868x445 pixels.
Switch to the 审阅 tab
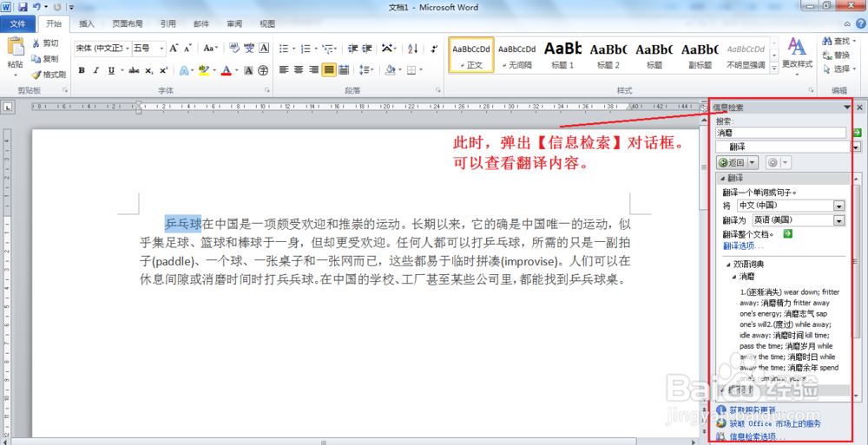pyautogui.click(x=234, y=23)
